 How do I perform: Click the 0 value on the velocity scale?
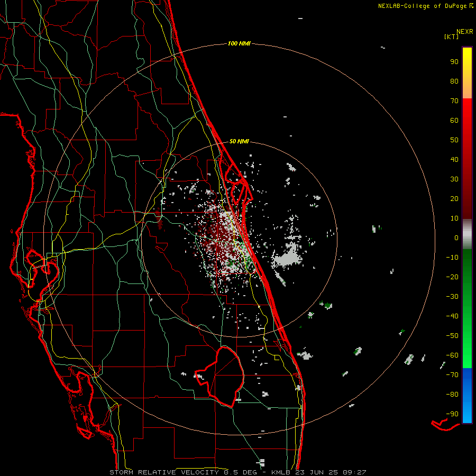[456, 238]
